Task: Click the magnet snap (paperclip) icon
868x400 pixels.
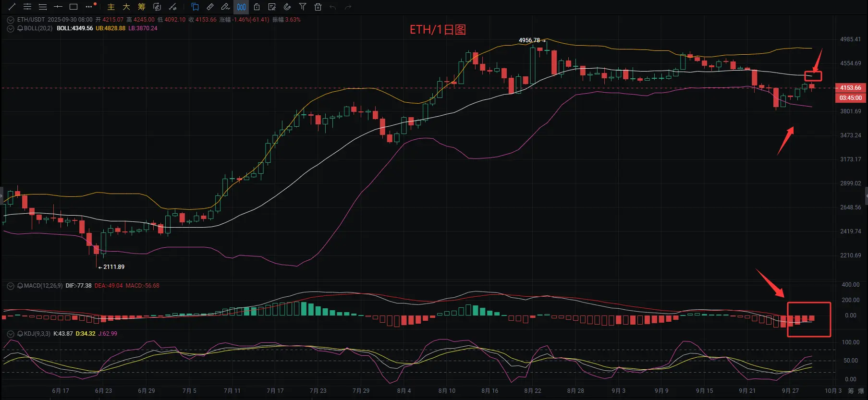Action: (287, 7)
